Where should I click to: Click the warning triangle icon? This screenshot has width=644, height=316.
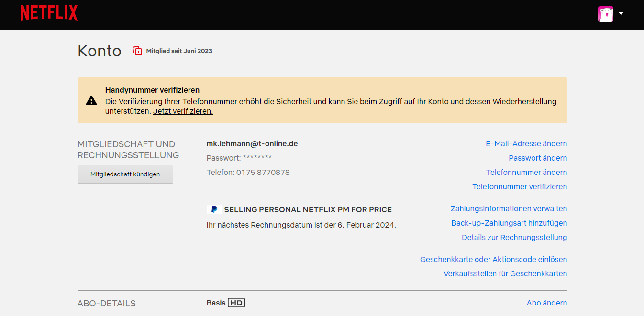tap(91, 100)
